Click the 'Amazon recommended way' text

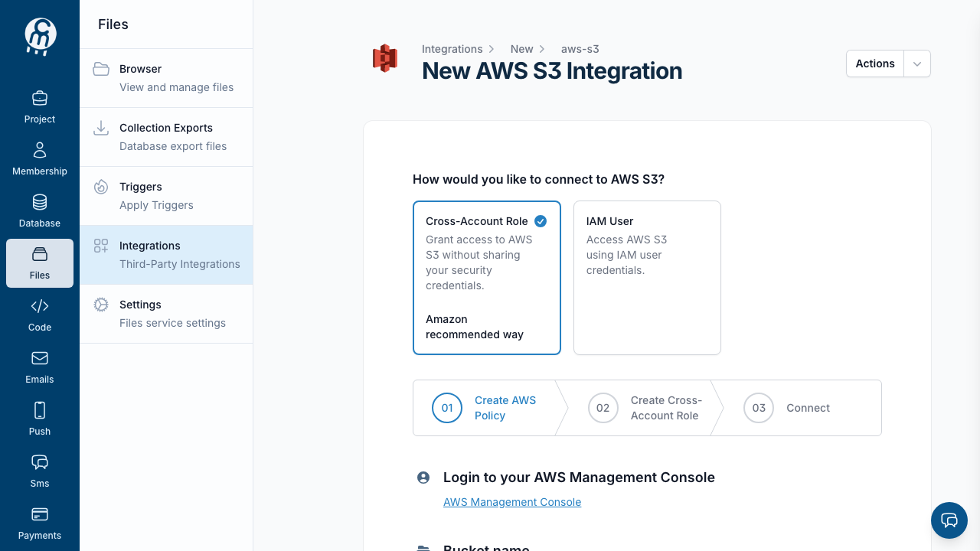pos(475,327)
